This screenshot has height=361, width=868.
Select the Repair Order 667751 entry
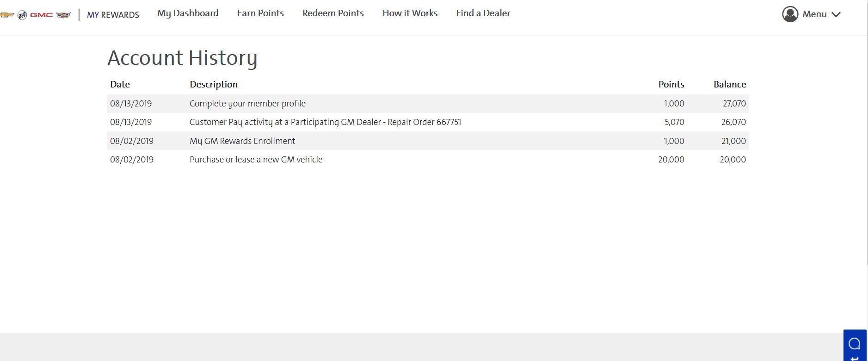pyautogui.click(x=325, y=122)
